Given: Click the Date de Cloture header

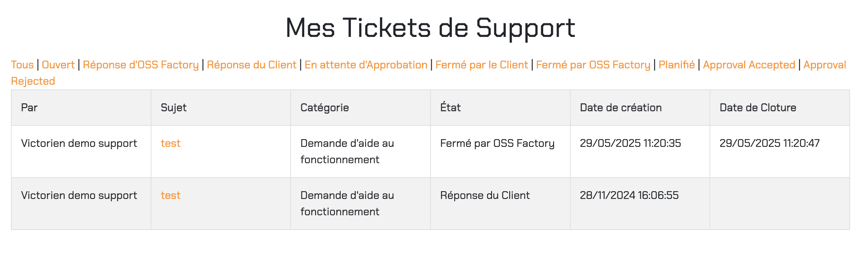Looking at the screenshot, I should pyautogui.click(x=758, y=108).
